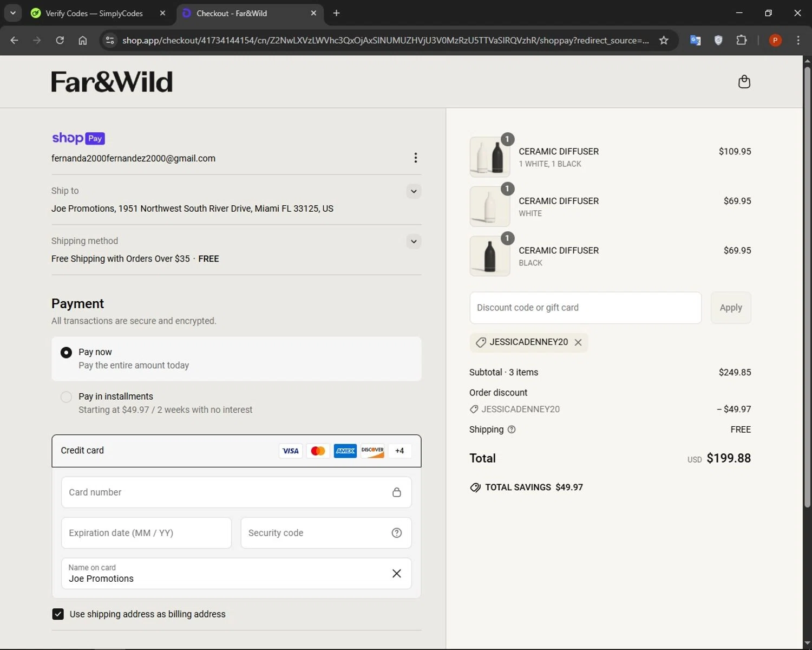Click the browser address bar URL
The width and height of the screenshot is (812, 650).
coord(385,40)
